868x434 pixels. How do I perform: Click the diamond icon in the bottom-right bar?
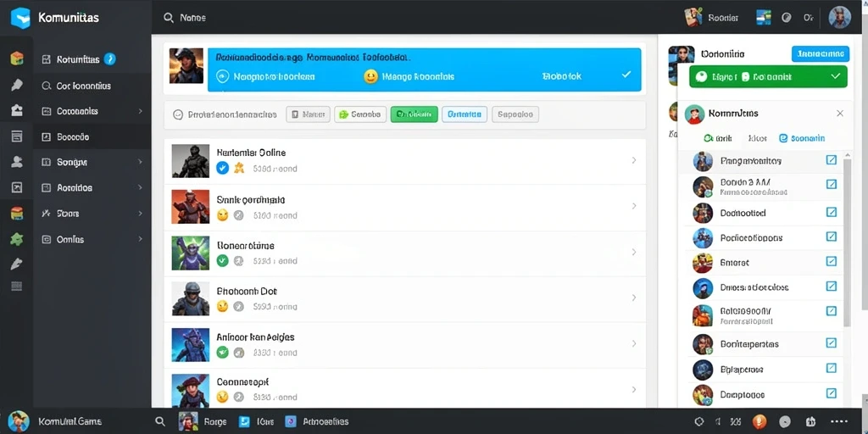click(x=699, y=421)
